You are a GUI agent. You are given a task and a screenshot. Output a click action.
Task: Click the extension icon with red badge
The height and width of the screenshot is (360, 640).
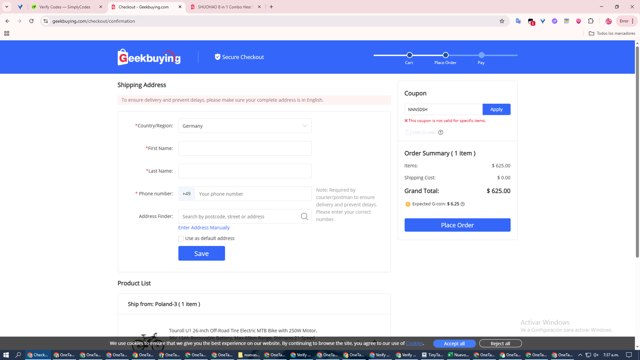tap(531, 22)
